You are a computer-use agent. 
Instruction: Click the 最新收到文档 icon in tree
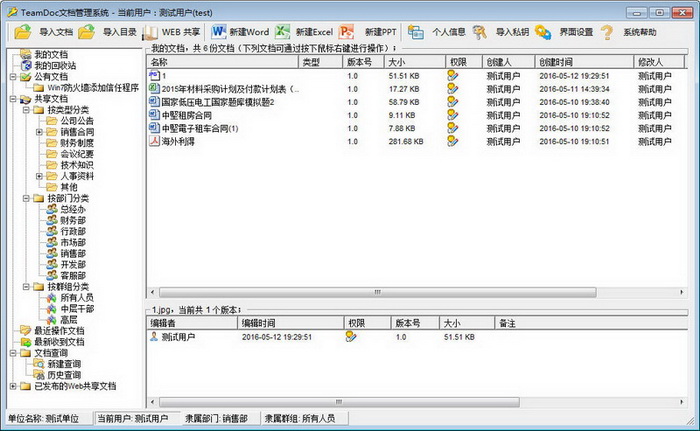(25, 342)
